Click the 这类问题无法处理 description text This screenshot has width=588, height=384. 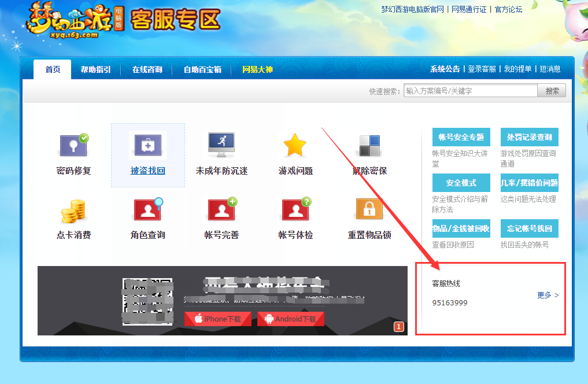click(x=528, y=199)
